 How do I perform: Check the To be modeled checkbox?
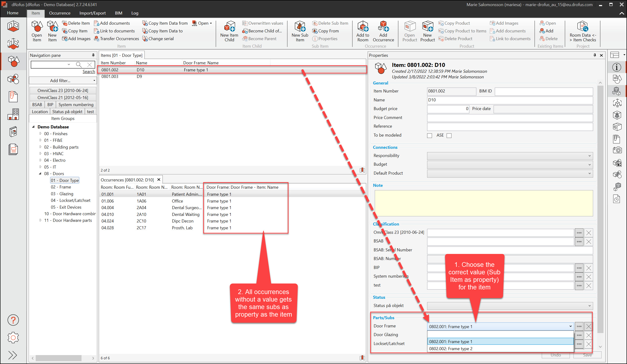coord(429,135)
